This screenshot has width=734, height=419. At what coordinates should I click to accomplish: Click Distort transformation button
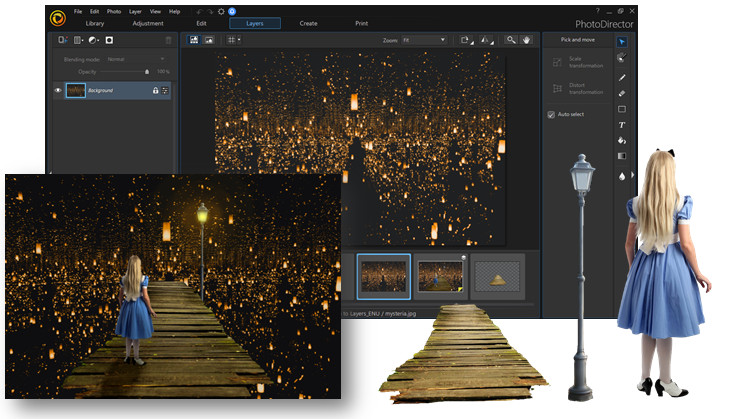coord(572,88)
